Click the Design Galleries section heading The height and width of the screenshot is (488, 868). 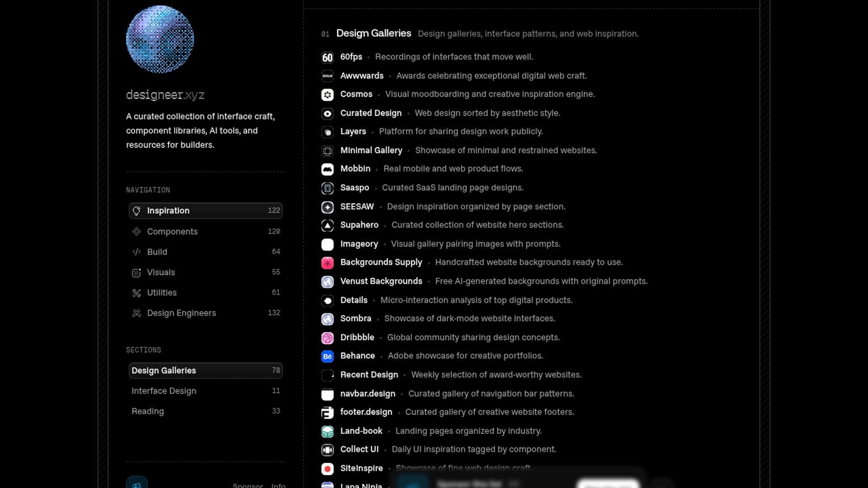click(373, 33)
